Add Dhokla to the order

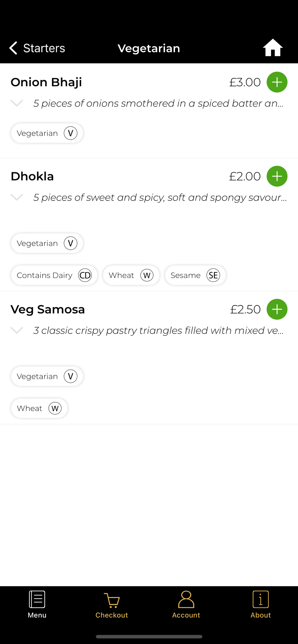(x=277, y=176)
